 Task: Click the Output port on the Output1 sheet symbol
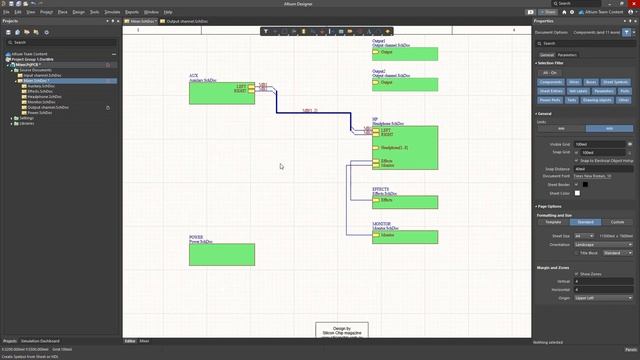(376, 52)
